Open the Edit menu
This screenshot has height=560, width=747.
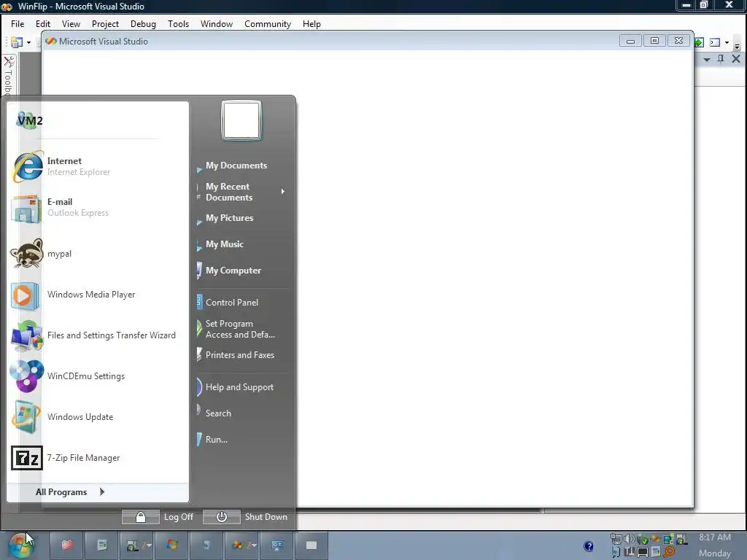tap(43, 24)
